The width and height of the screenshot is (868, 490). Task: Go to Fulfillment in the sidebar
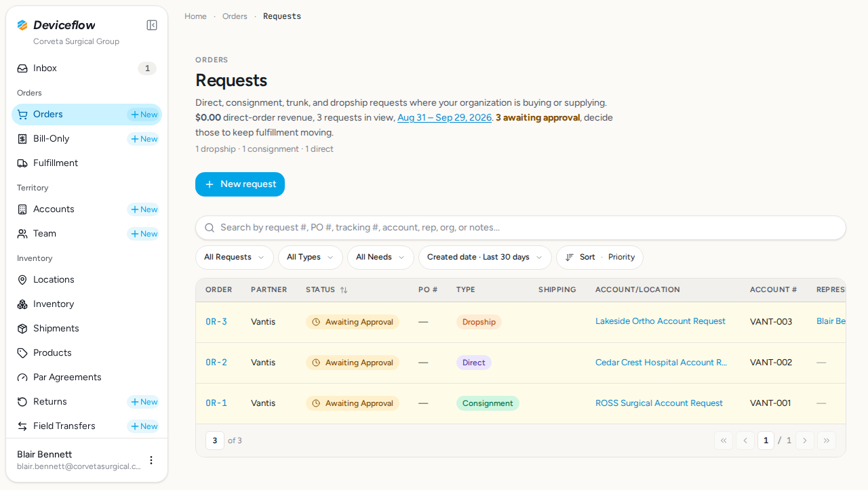click(87, 163)
